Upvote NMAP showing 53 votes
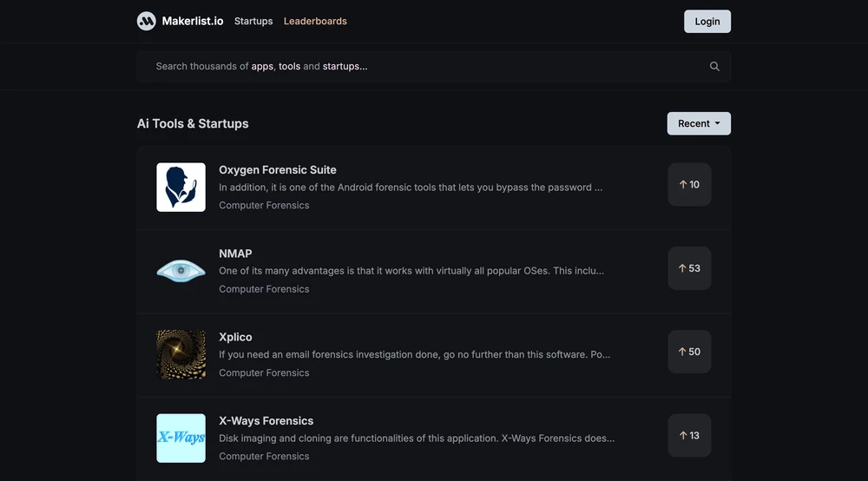 pyautogui.click(x=689, y=268)
